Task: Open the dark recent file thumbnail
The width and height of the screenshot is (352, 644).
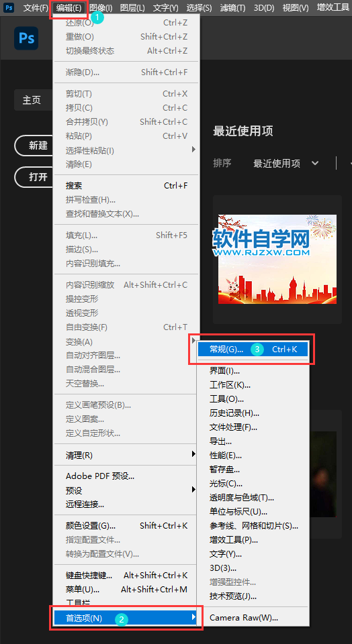Action: pos(323,473)
